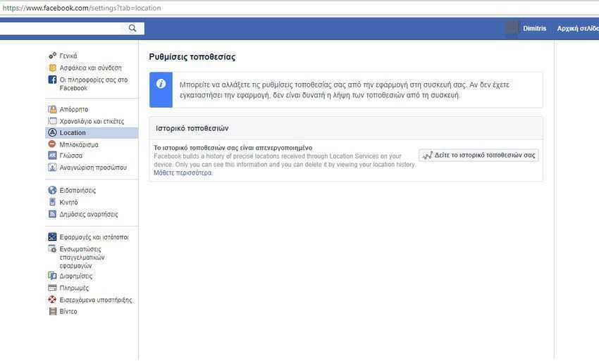Open the Μπλοκάρισμα settings tab
Screen dimensions: 599x364
(79, 144)
